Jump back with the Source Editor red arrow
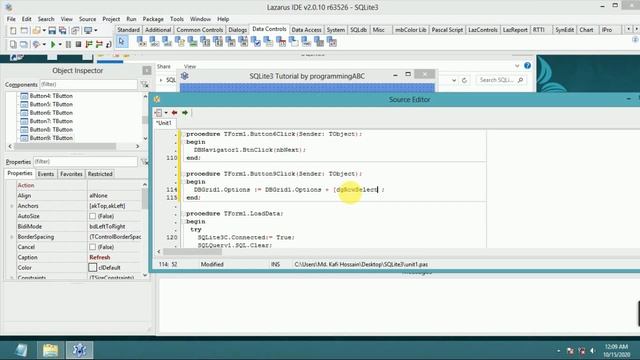The image size is (640, 360). coord(175,113)
